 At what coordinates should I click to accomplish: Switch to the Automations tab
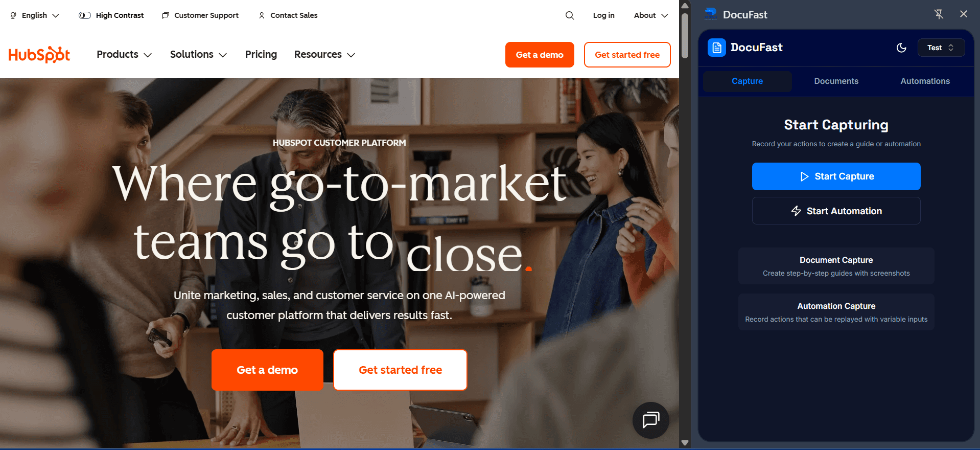tap(925, 81)
